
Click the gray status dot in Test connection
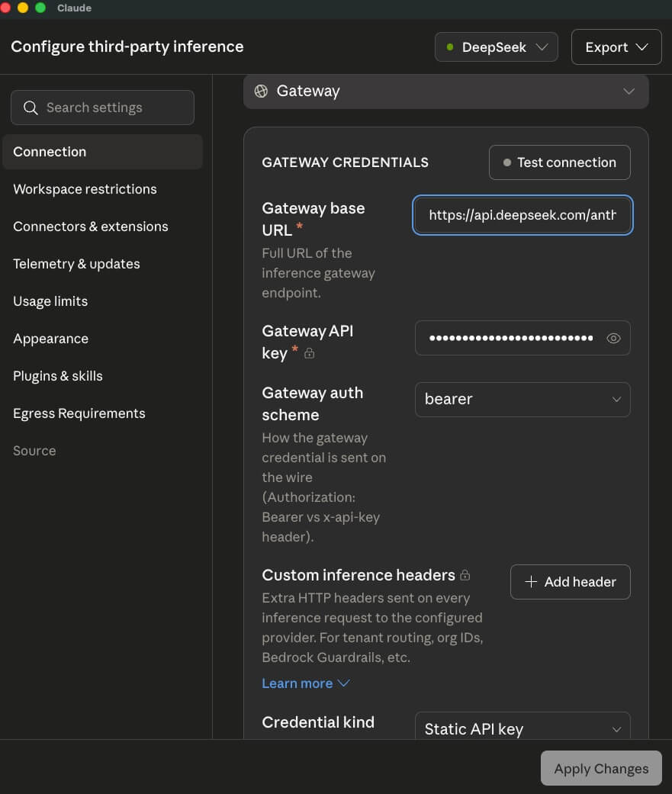click(507, 162)
